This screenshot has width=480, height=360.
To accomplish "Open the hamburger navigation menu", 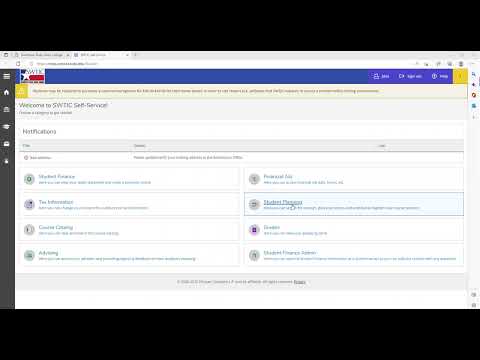I will click(6, 76).
